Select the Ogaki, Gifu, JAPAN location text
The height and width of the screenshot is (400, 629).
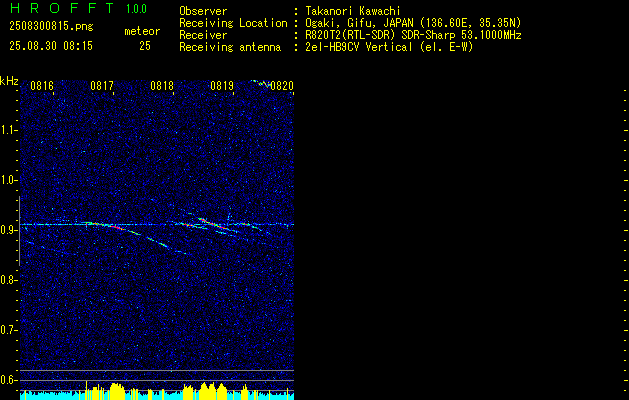(x=413, y=23)
